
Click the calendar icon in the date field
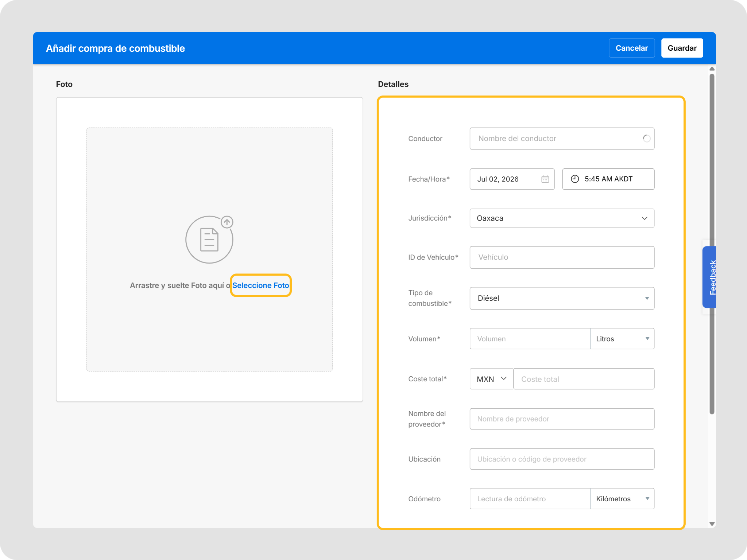(x=545, y=179)
